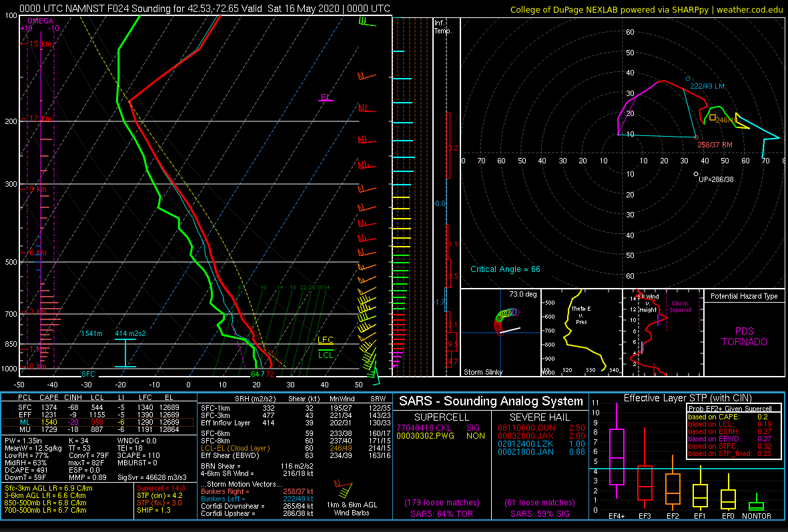Click the 1km & 6km AGL wind barbs icon
The image size is (788, 532).
tap(344, 490)
